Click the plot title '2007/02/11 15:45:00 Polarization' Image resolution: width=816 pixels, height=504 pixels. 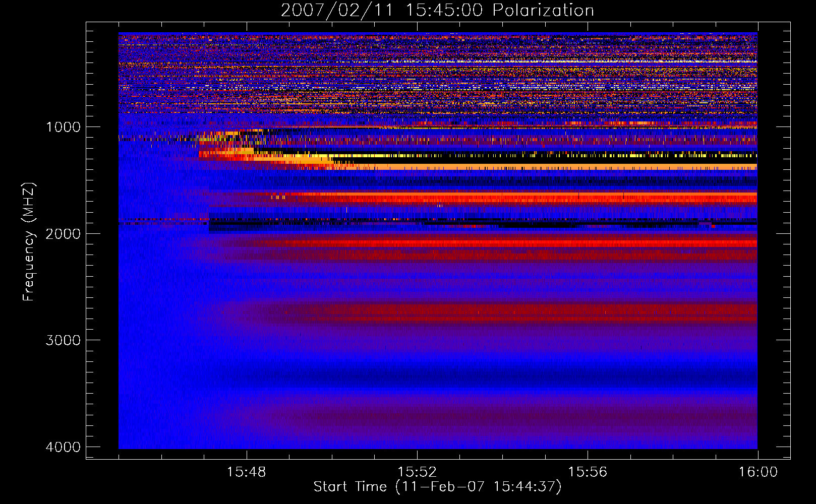[x=437, y=10]
